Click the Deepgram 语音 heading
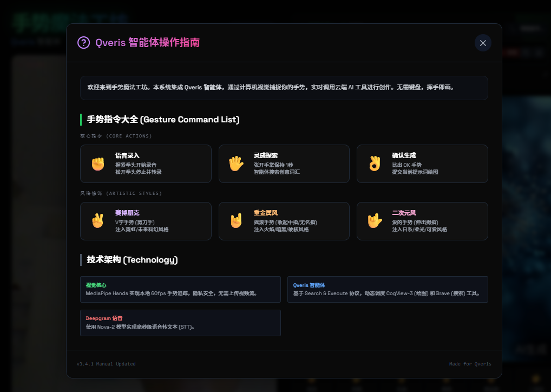 pyautogui.click(x=104, y=318)
